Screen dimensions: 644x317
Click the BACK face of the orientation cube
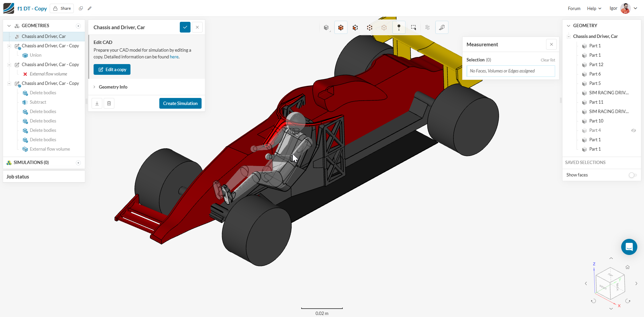(618, 287)
